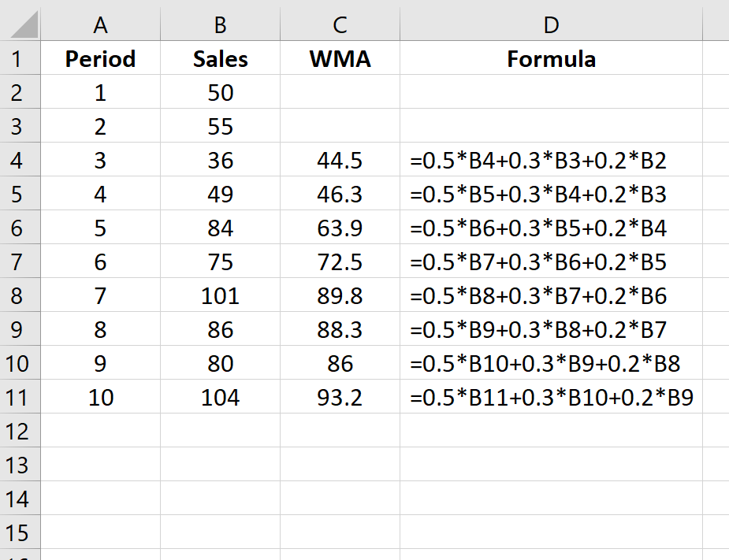Click the formula cell referencing B4
The width and height of the screenshot is (729, 560).
coord(552,160)
